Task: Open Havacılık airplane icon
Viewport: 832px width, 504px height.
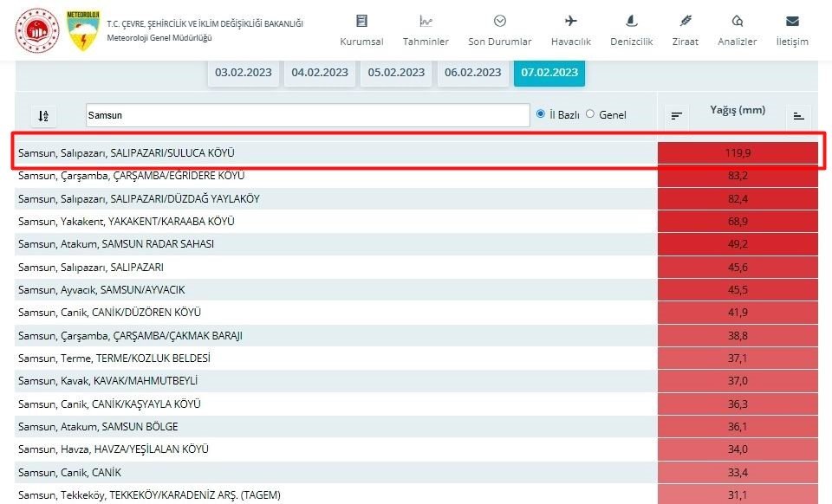Action: point(570,21)
